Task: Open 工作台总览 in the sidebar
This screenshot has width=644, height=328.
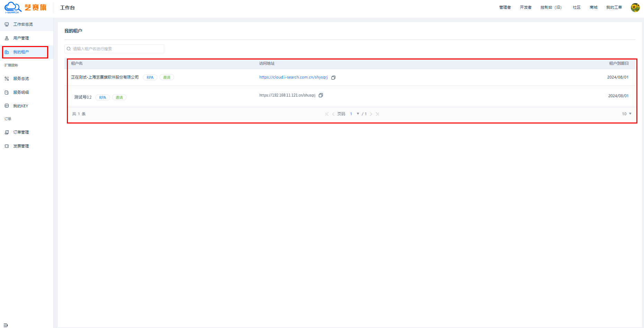Action: [x=23, y=24]
